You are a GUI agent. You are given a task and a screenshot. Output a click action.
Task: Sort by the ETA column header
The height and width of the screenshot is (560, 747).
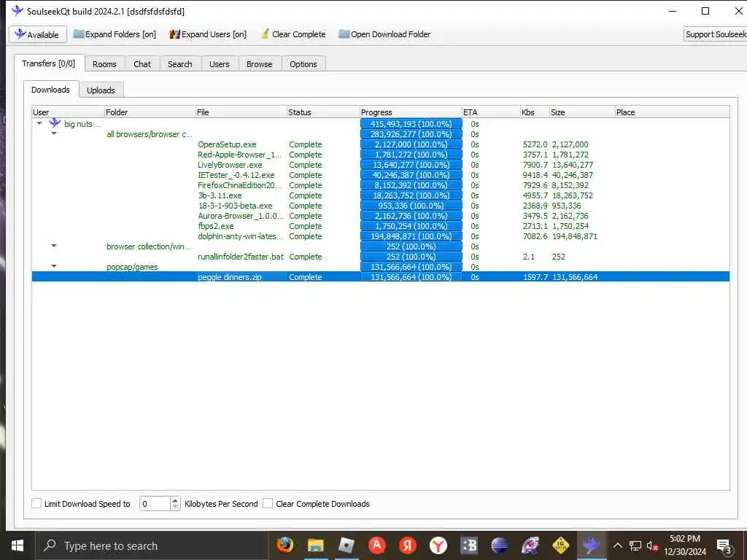tap(491, 112)
